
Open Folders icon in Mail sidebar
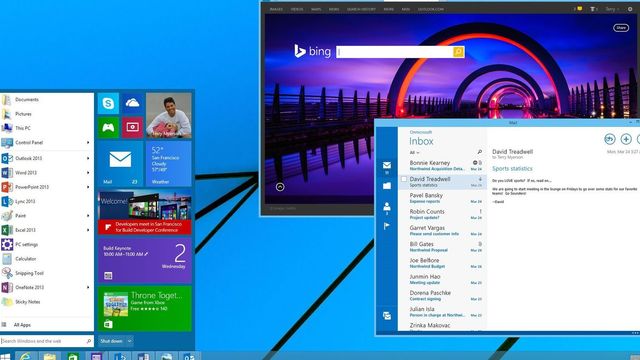[x=387, y=186]
